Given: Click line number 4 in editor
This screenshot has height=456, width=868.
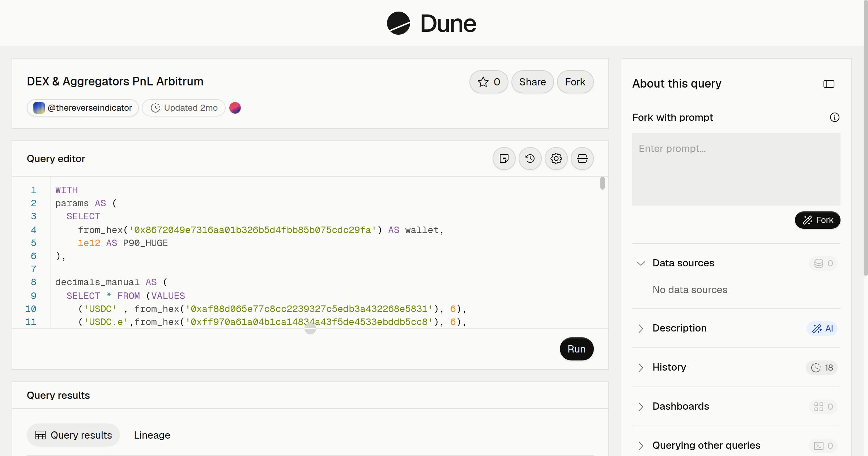Looking at the screenshot, I should 34,230.
